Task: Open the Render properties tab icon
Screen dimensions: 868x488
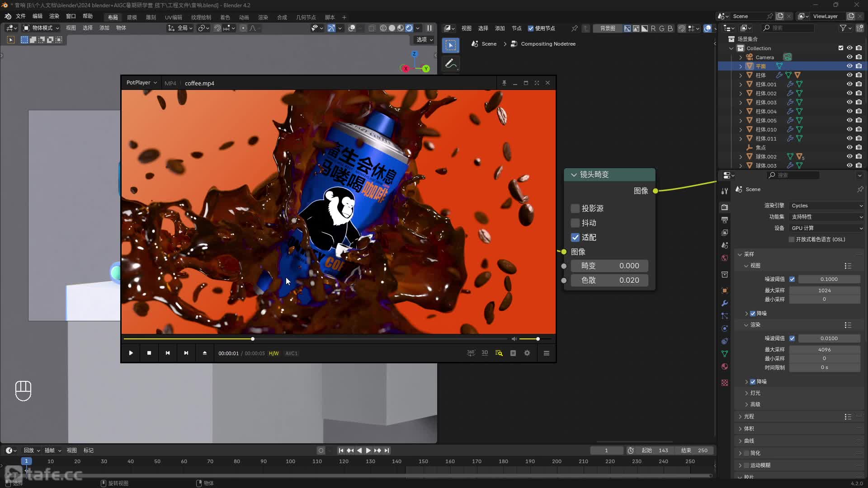Action: tap(725, 207)
